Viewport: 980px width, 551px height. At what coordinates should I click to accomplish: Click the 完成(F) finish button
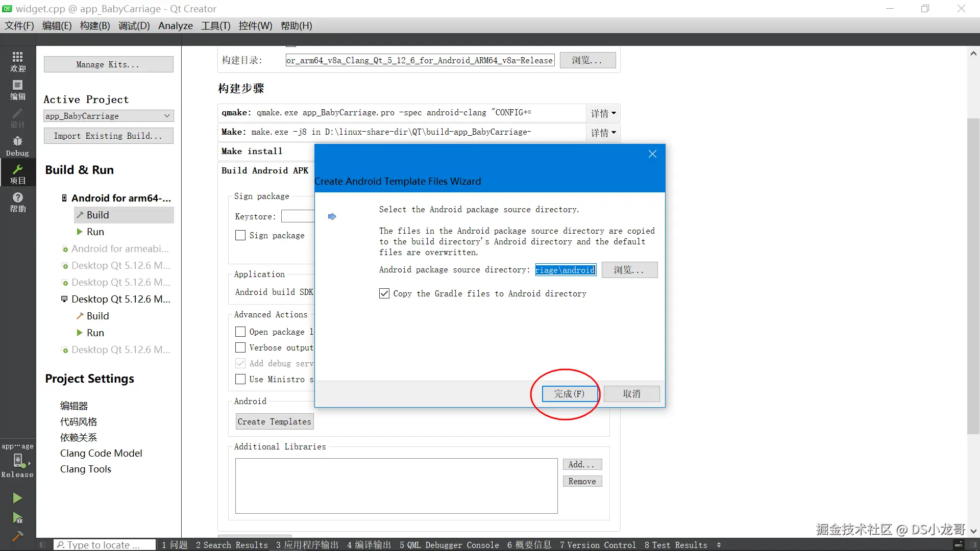569,394
